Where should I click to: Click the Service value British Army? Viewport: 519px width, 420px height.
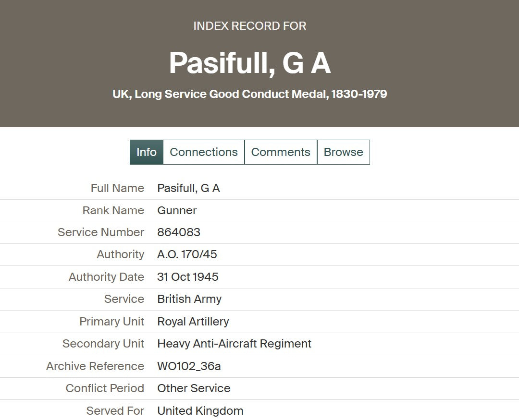pos(189,299)
